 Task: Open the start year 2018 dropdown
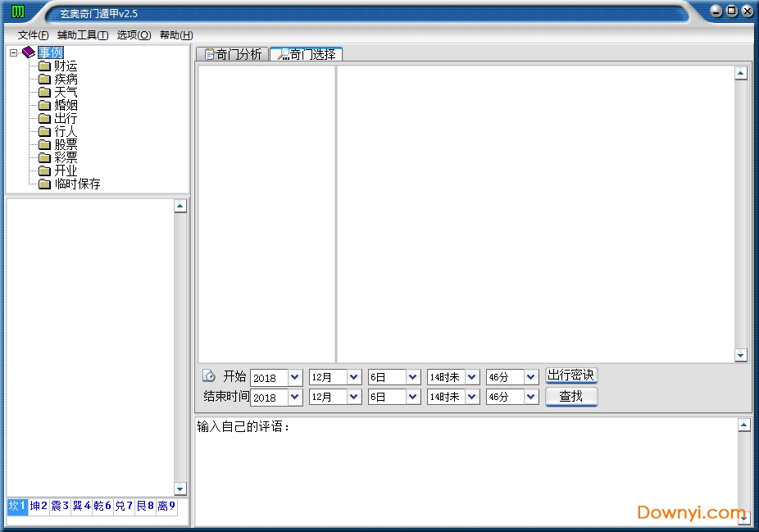click(x=295, y=377)
